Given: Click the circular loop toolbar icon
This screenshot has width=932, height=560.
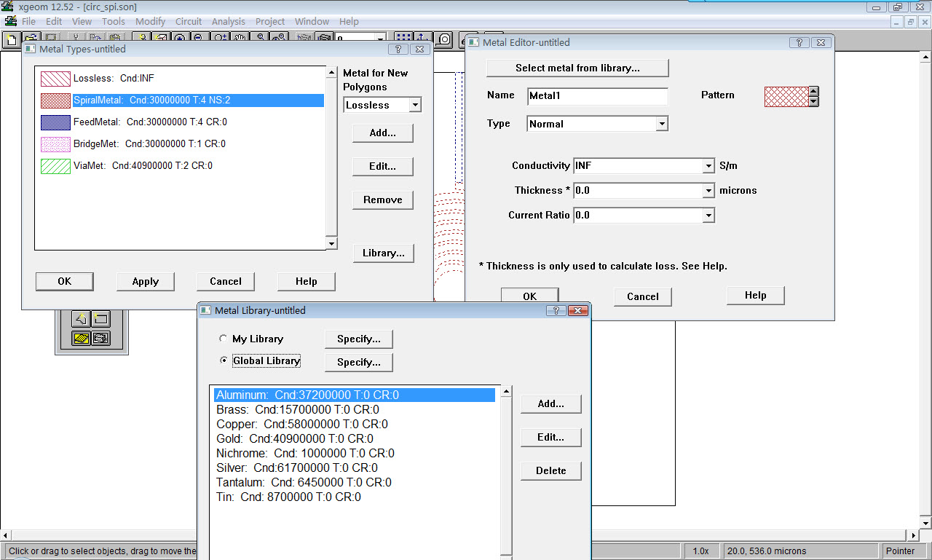Looking at the screenshot, I should pos(444,39).
